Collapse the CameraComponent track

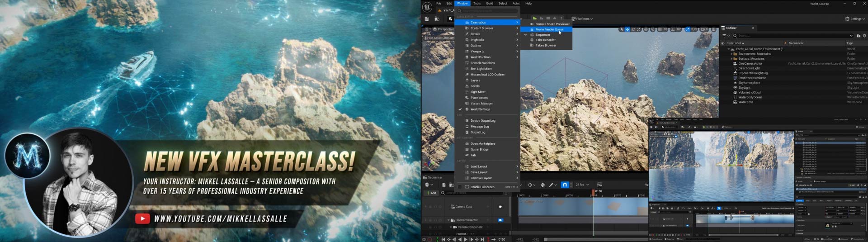click(x=451, y=227)
